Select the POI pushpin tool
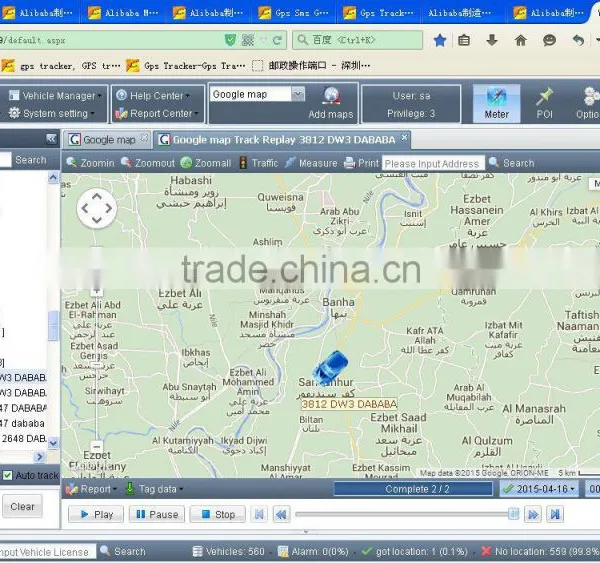The width and height of the screenshot is (600, 563). pyautogui.click(x=544, y=103)
